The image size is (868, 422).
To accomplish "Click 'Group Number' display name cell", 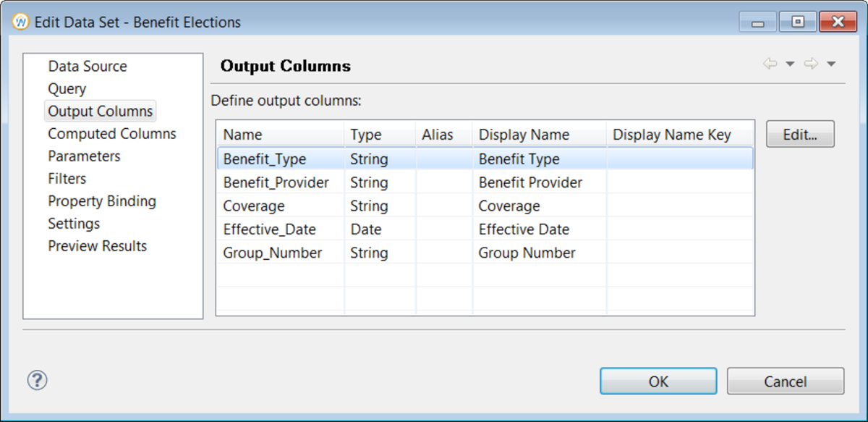I will pos(540,253).
